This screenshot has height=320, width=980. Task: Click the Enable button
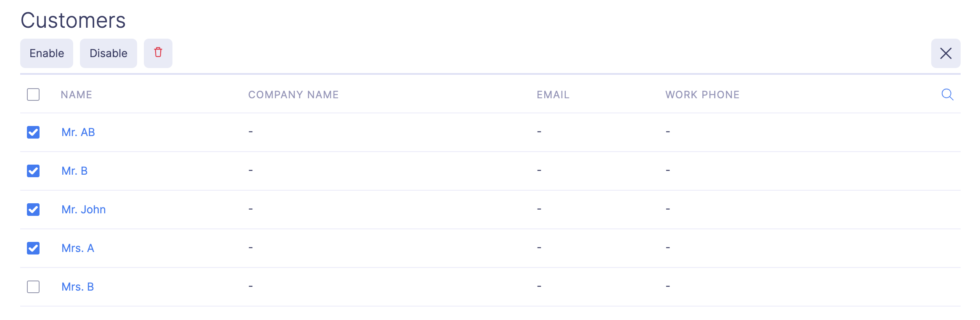click(x=46, y=53)
